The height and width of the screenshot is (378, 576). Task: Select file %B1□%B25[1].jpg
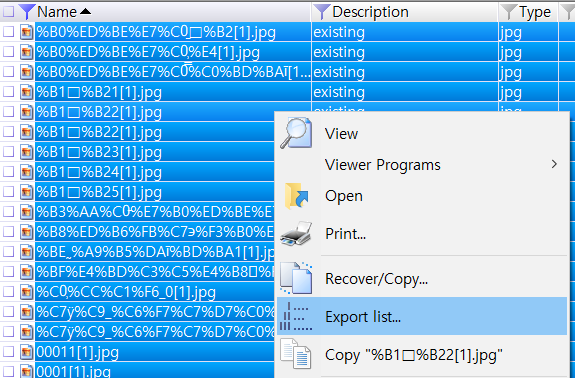(x=99, y=192)
